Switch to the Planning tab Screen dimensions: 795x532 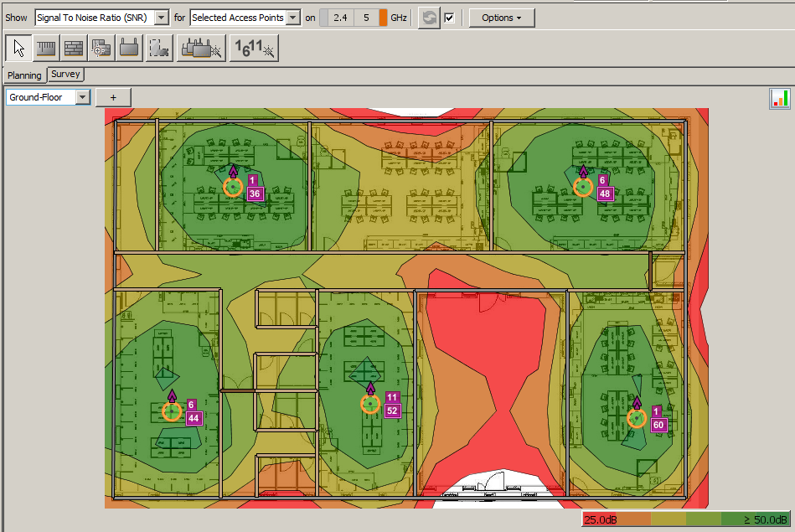coord(24,75)
